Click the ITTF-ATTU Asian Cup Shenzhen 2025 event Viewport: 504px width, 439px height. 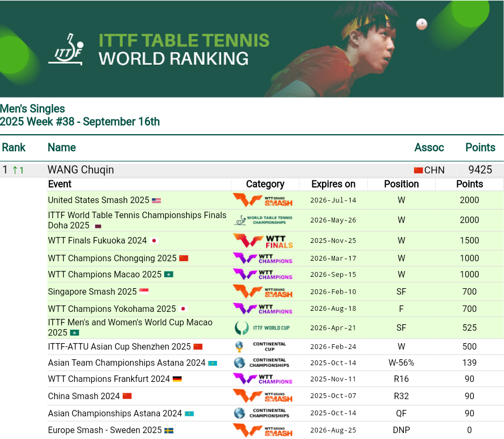[119, 347]
